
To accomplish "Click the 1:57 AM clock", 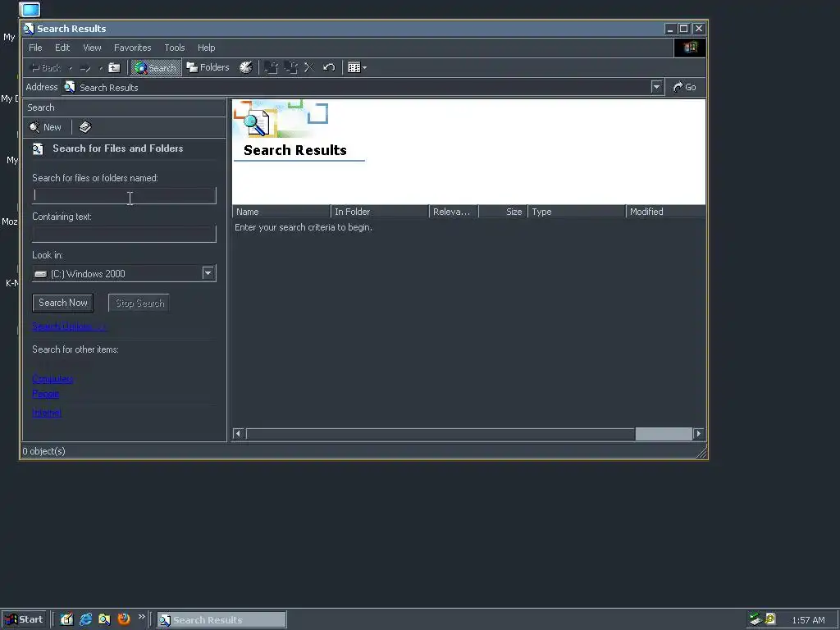I will tap(808, 620).
